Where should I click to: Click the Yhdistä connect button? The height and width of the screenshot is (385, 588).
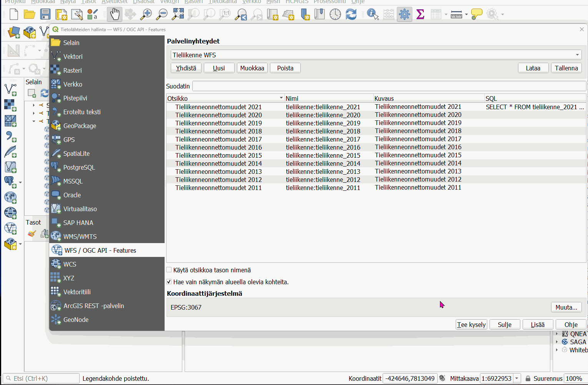[186, 68]
